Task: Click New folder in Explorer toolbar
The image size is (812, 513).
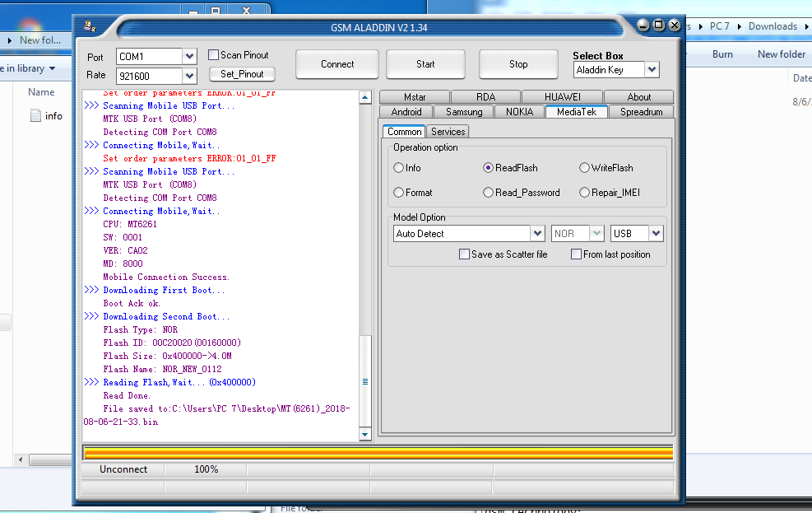Action: click(782, 54)
